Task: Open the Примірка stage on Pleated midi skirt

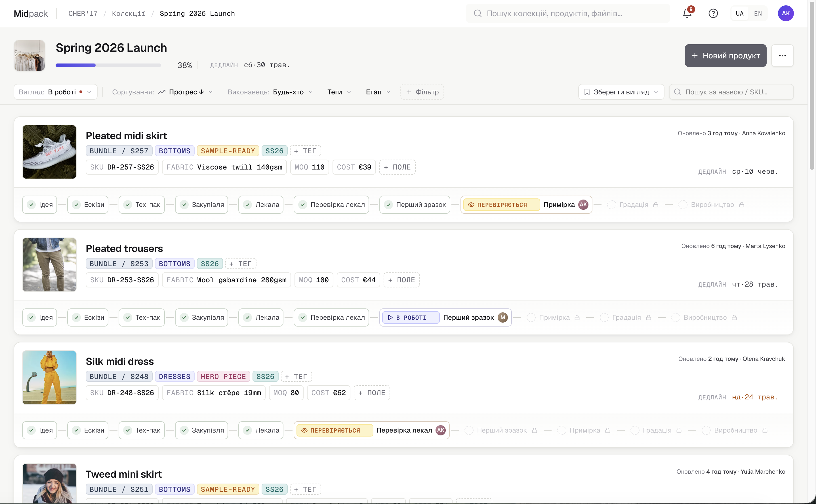Action: pyautogui.click(x=526, y=205)
